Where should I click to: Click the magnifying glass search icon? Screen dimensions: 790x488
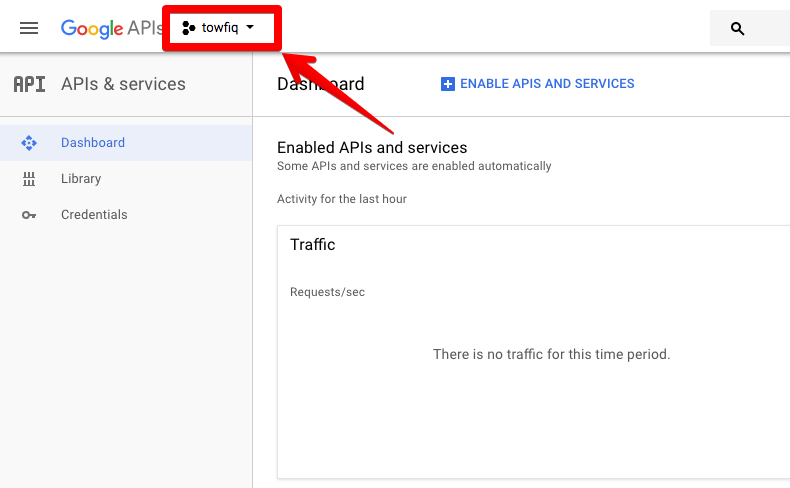738,29
